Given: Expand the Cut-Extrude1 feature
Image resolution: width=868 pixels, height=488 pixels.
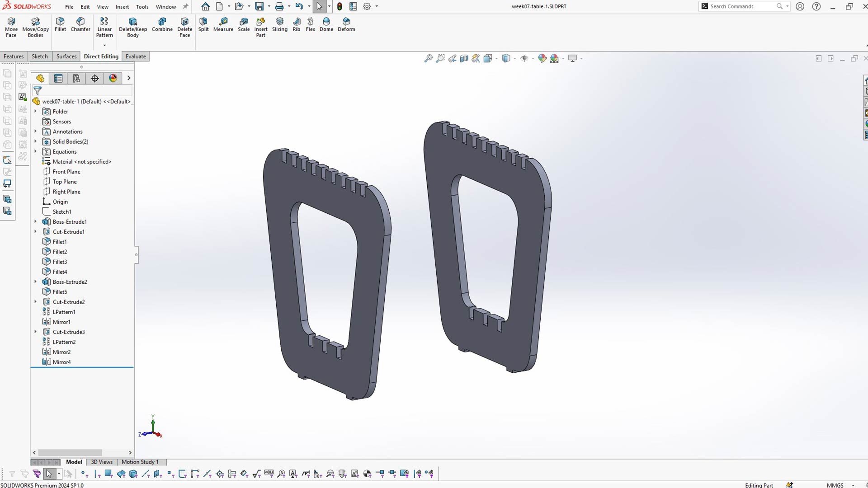Looking at the screenshot, I should [x=36, y=231].
